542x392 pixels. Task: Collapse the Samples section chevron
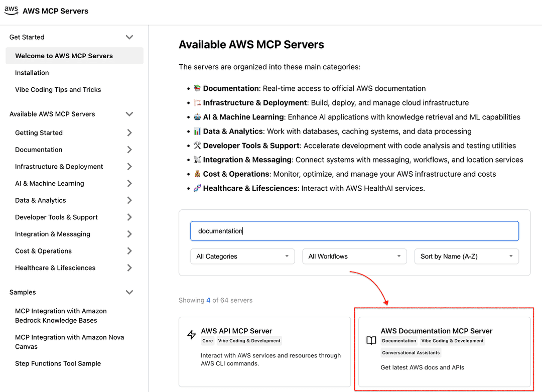pos(129,292)
